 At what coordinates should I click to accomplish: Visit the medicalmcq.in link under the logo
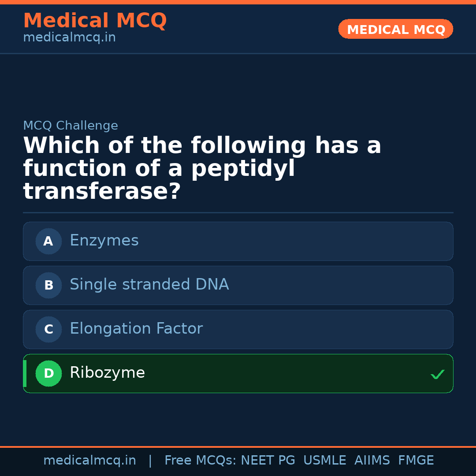[x=69, y=37]
